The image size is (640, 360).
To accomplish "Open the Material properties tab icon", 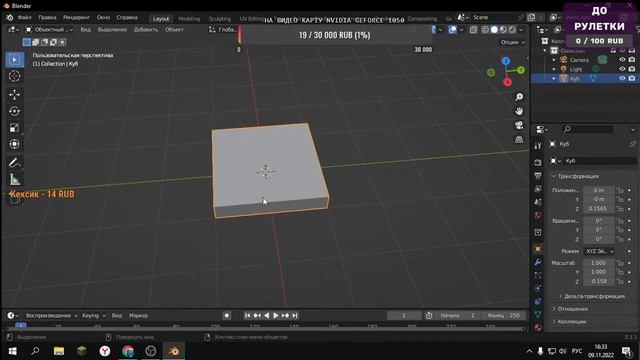I will point(538,327).
